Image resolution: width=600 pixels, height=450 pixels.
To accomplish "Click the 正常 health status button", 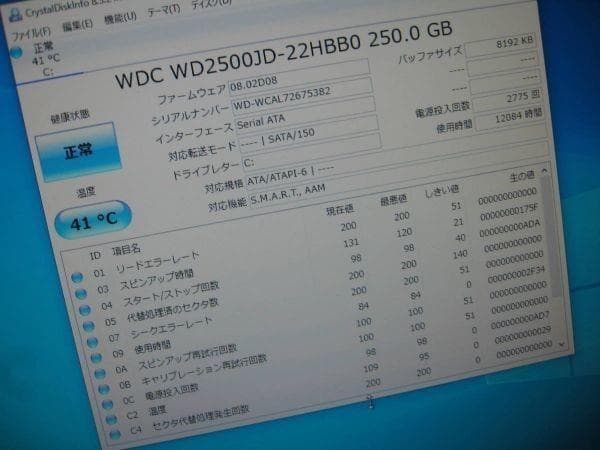I will [x=78, y=152].
